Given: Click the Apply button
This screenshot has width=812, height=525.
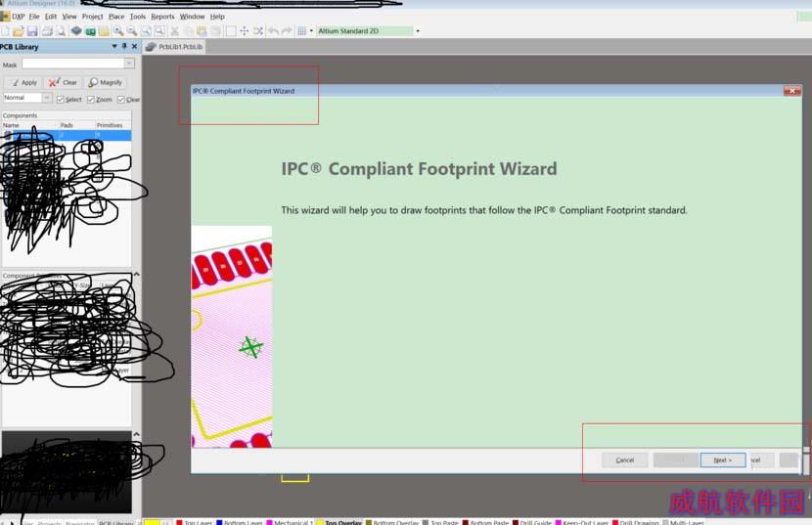Looking at the screenshot, I should pos(23,82).
